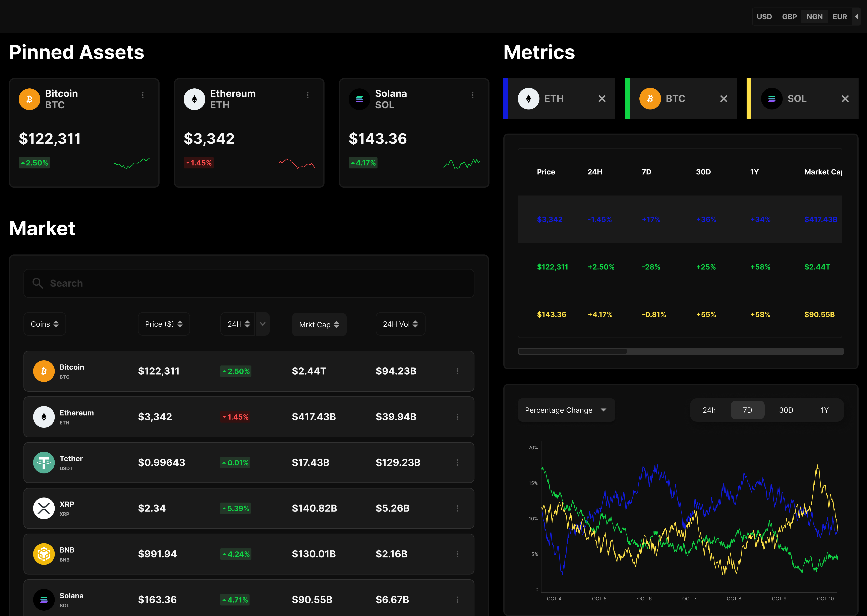867x616 pixels.
Task: Open Solana pinned card three-dot menu
Action: pos(472,95)
